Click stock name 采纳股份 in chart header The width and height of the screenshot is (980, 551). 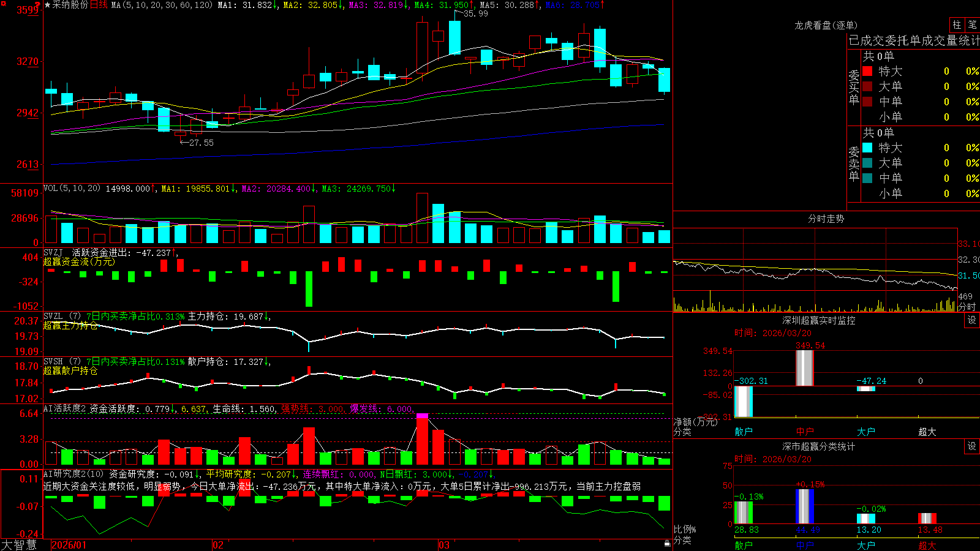[70, 5]
